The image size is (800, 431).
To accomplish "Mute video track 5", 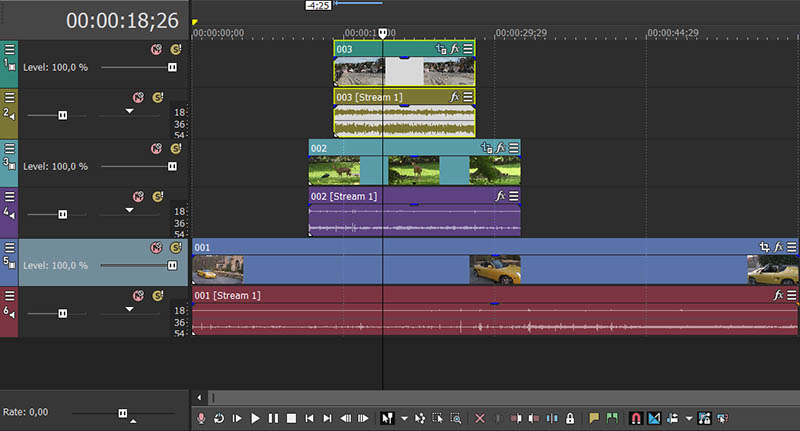I will (156, 247).
